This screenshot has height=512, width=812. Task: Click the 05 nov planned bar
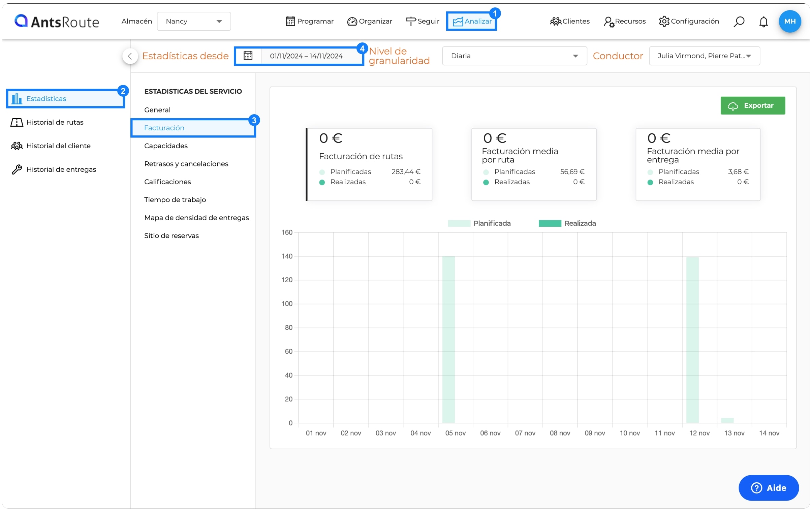448,340
